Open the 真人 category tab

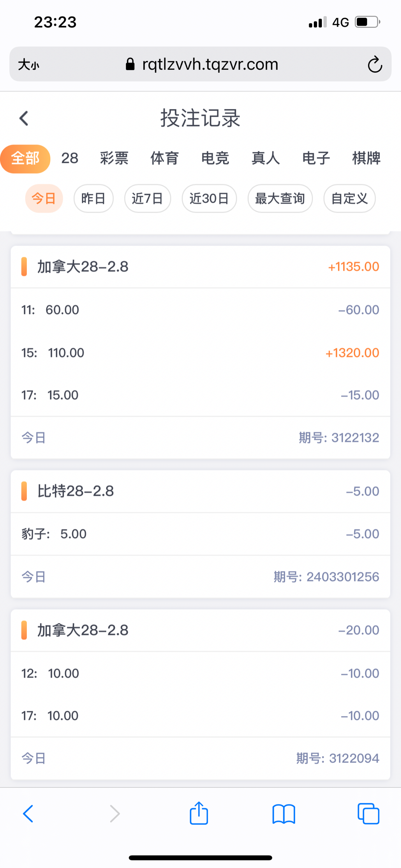point(266,158)
